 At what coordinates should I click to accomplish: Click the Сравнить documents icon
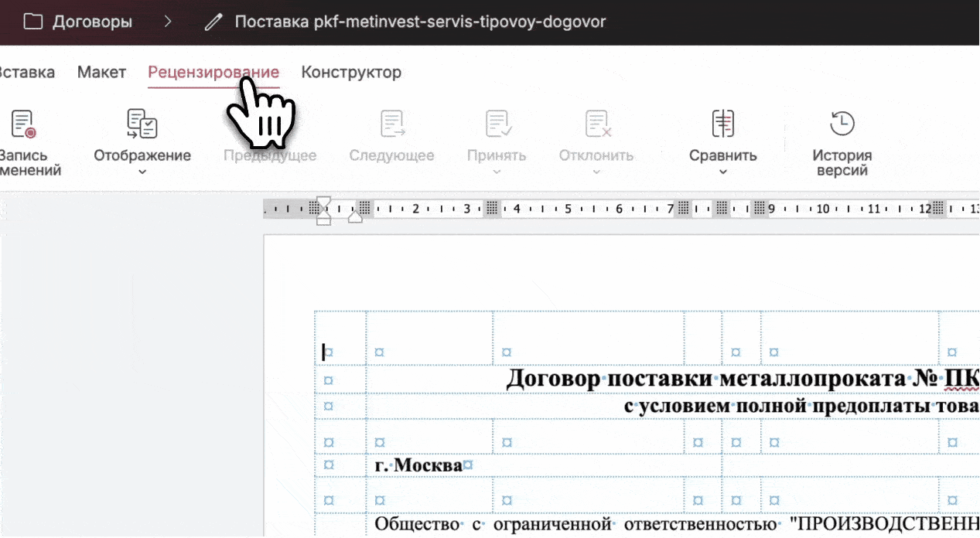pyautogui.click(x=723, y=124)
